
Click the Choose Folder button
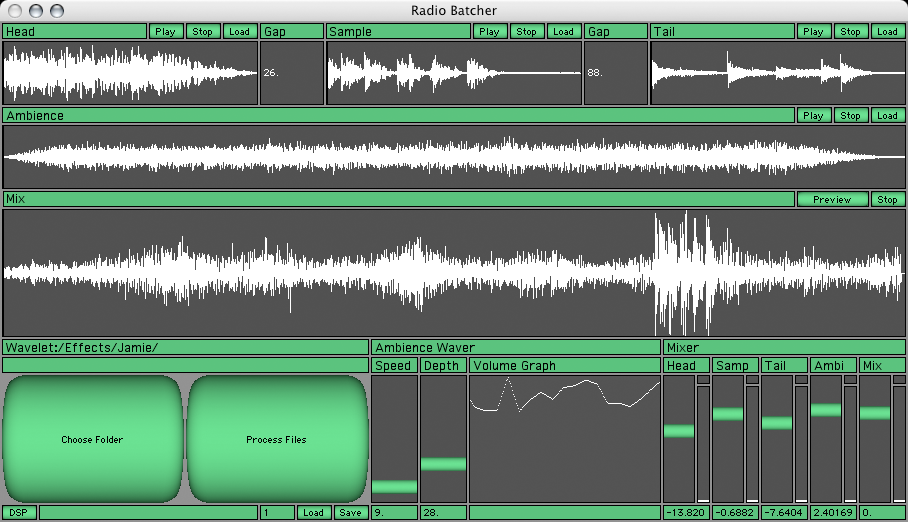93,439
